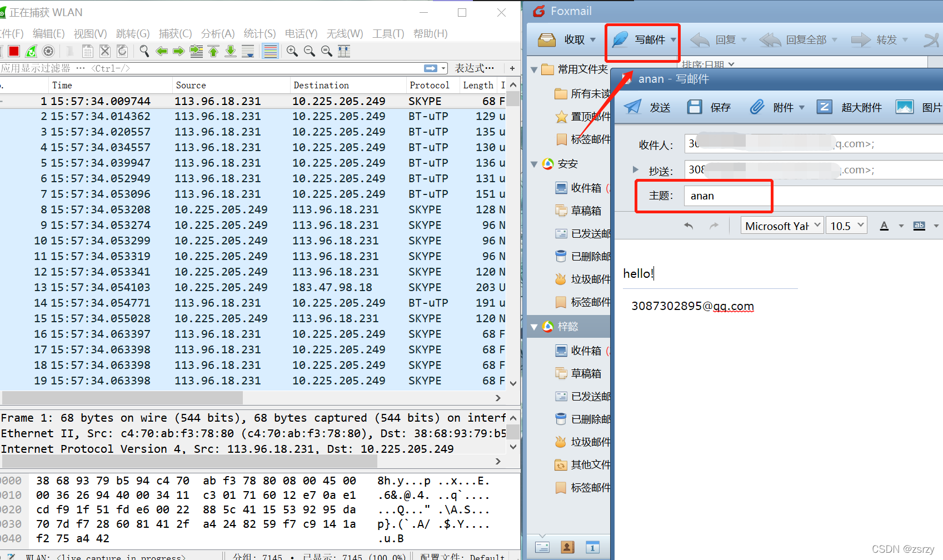Open Foxmail mail view icon at bottom

542,547
